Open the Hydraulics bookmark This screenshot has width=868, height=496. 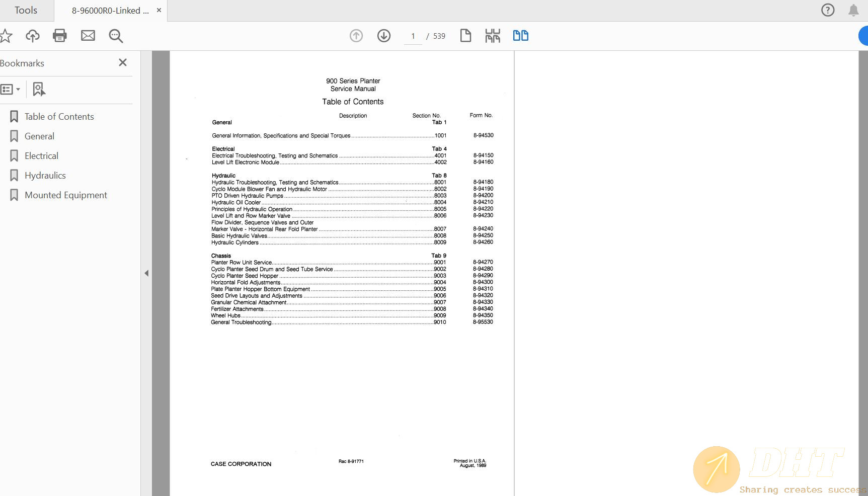pos(45,176)
